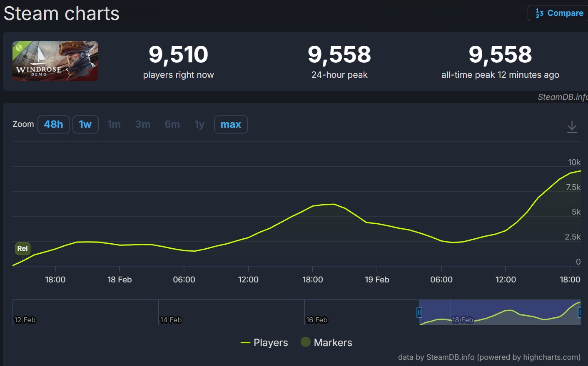Click the Rel release marker on chart

click(22, 248)
